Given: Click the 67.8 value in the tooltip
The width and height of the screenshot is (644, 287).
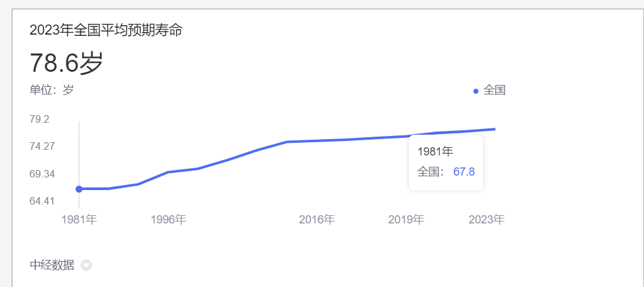Looking at the screenshot, I should click(x=464, y=172).
